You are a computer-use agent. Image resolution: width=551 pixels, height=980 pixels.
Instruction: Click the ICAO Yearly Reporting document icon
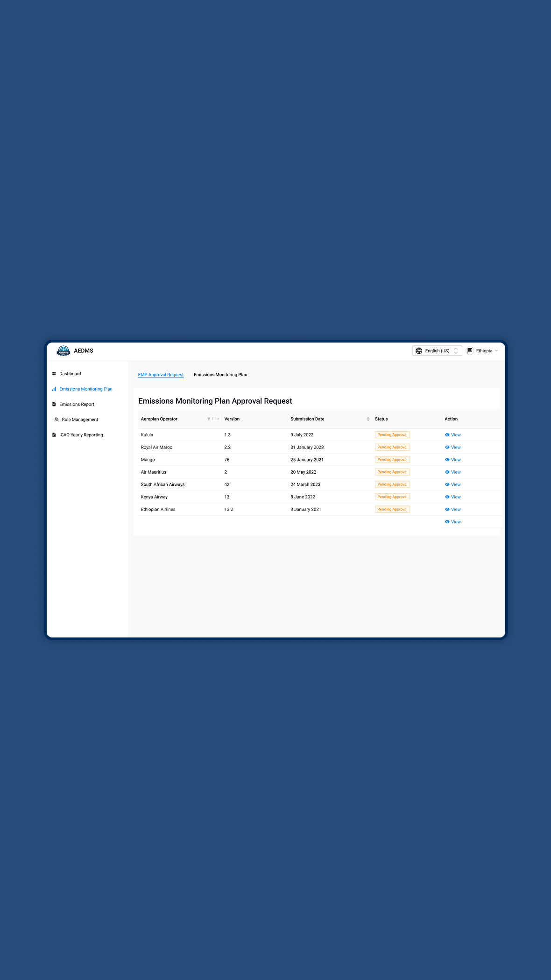point(54,435)
